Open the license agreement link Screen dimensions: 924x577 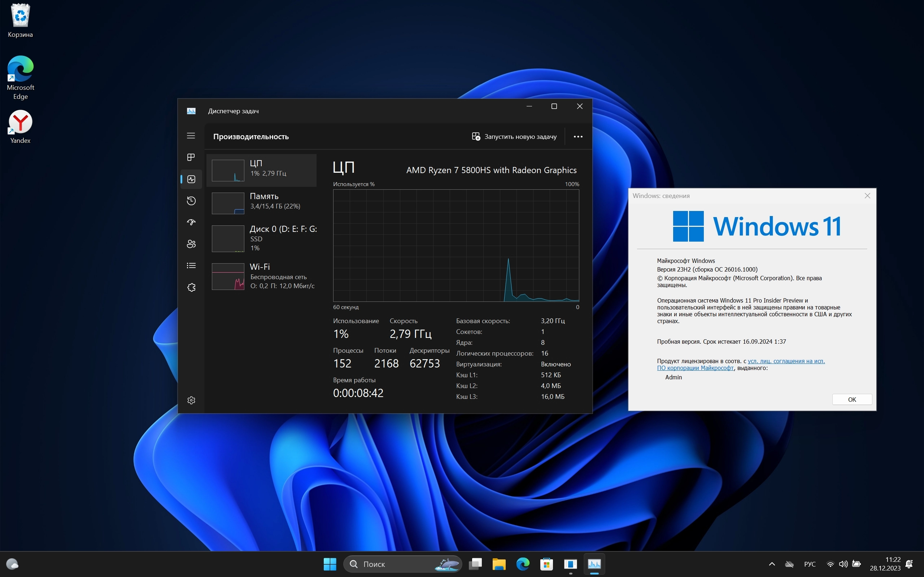(x=786, y=361)
